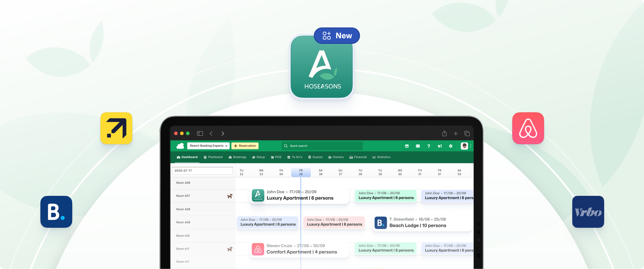Viewport: 644px width, 269px height.
Task: Open the Financial tab
Action: point(358,157)
